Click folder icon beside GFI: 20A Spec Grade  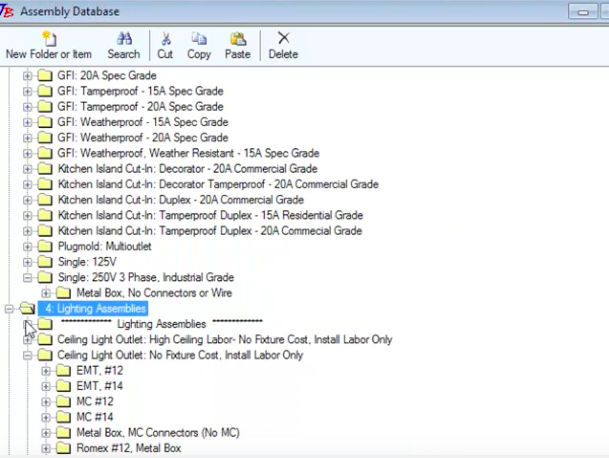[x=45, y=75]
